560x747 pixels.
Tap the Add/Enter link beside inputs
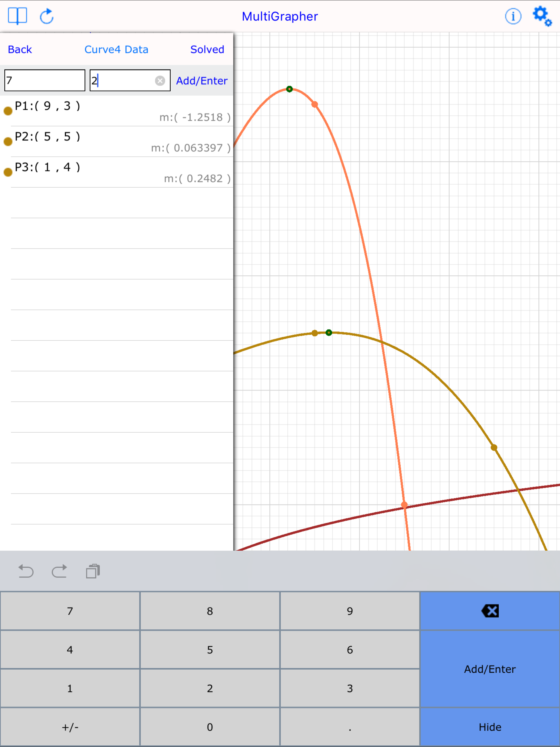tap(202, 81)
